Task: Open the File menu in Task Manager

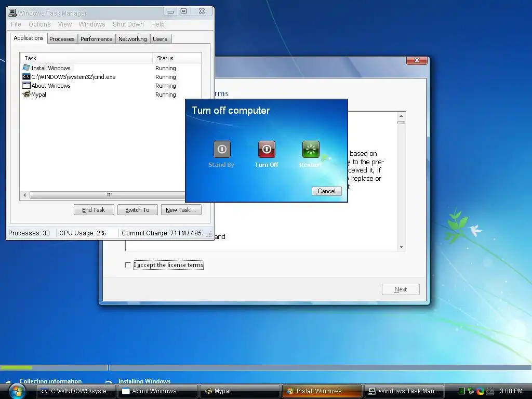Action: (16, 24)
